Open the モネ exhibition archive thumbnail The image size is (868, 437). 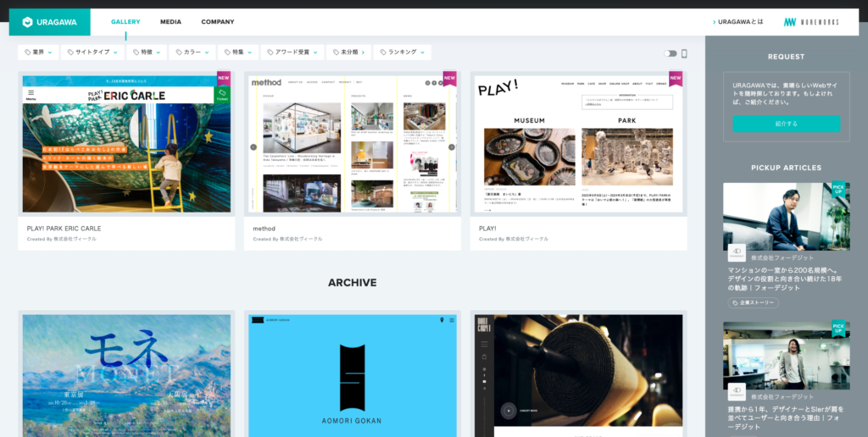[x=127, y=375]
